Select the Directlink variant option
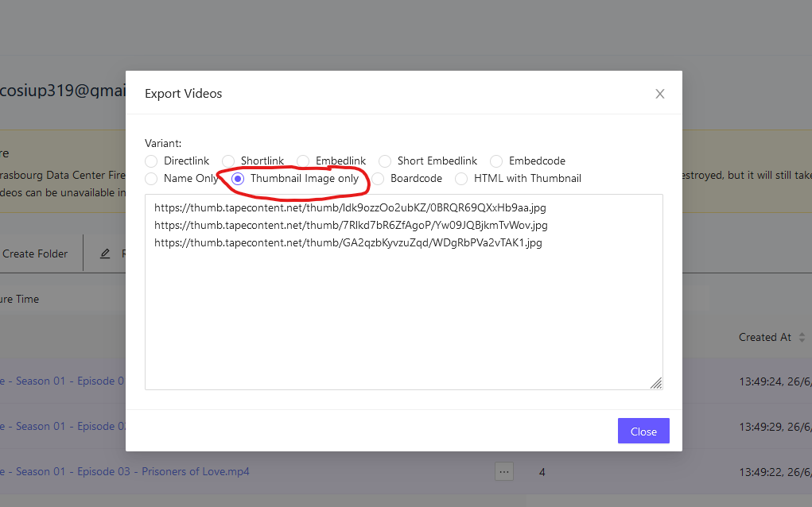The image size is (812, 507). (x=151, y=161)
